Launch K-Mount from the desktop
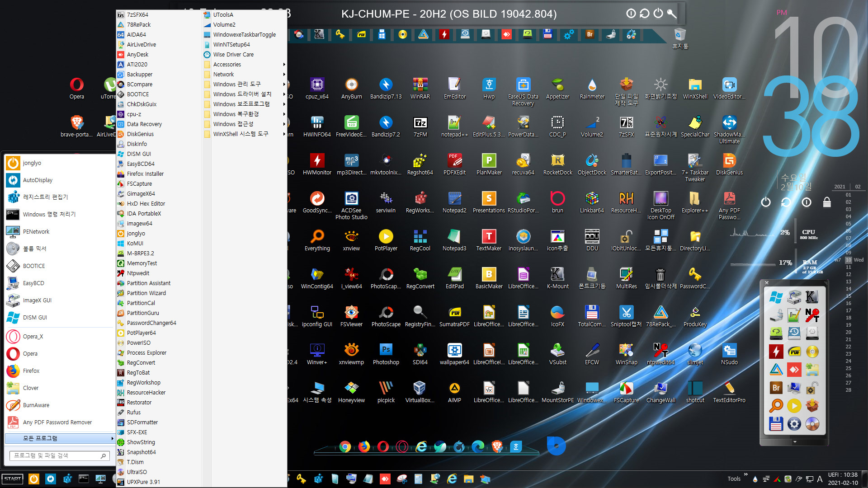This screenshot has width=868, height=488. point(557,278)
